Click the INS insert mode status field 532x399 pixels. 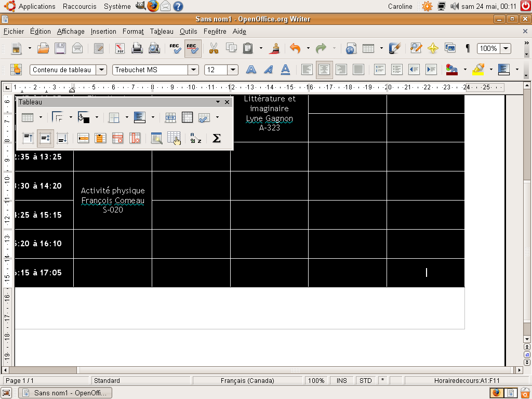341,381
